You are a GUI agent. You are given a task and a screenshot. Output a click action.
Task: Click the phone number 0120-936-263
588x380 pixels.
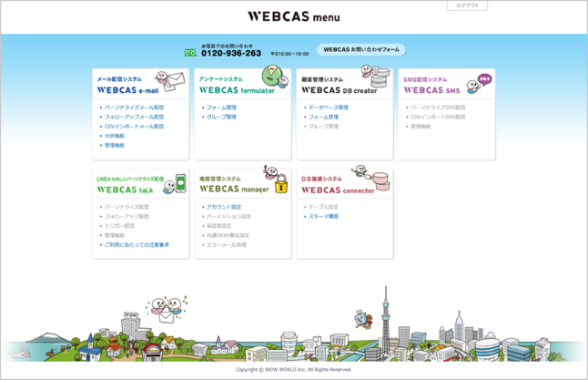pyautogui.click(x=231, y=54)
